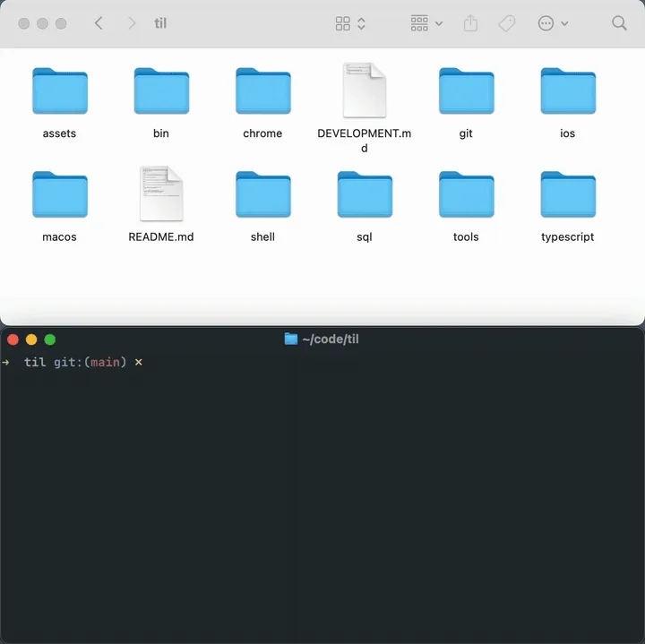
Task: Select the sql folder icon
Action: [365, 194]
